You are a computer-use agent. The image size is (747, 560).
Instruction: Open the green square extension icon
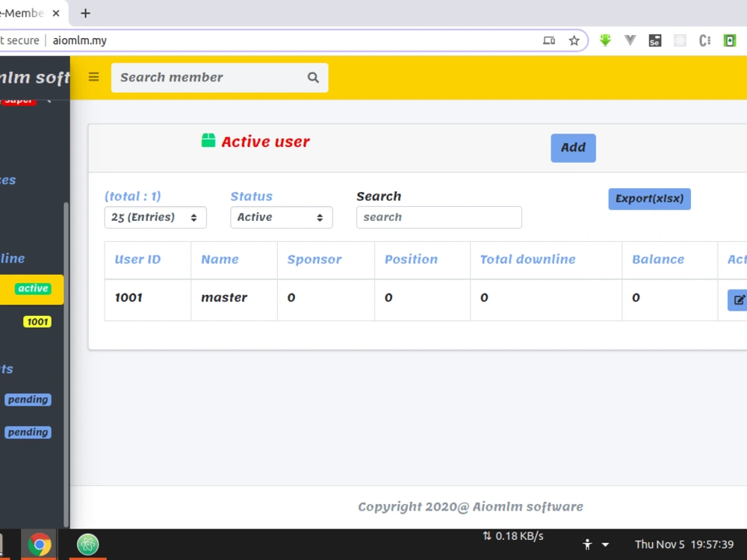[729, 40]
